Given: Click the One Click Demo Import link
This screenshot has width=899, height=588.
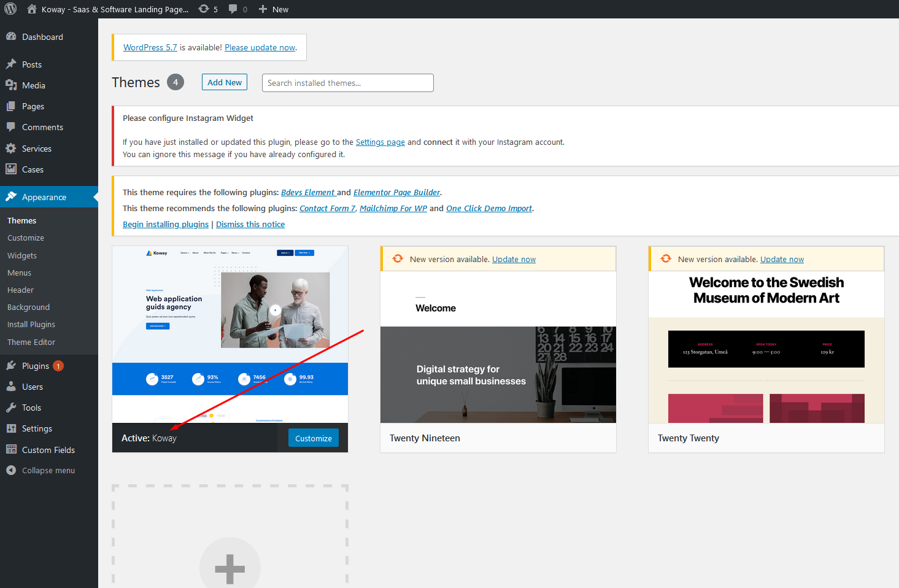Looking at the screenshot, I should pos(489,208).
